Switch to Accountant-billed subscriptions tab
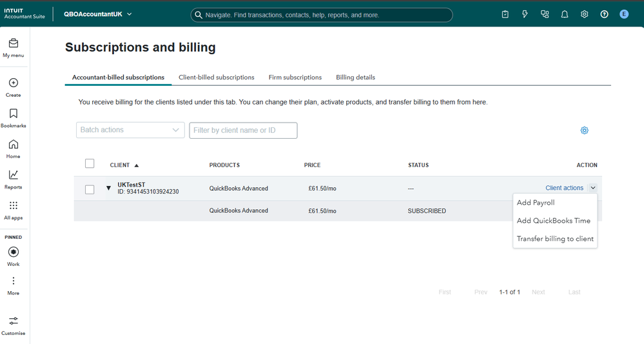This screenshot has width=644, height=344. point(118,77)
